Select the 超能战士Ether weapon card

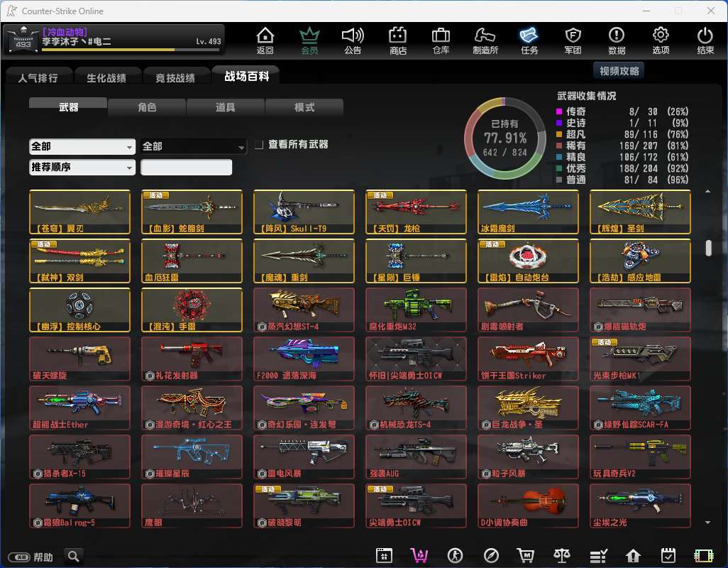80,408
